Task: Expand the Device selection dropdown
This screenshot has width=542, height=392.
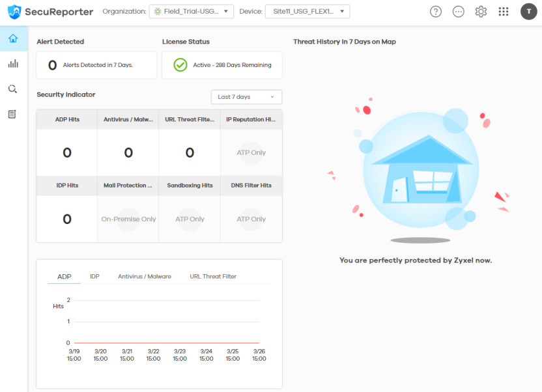Action: point(307,12)
